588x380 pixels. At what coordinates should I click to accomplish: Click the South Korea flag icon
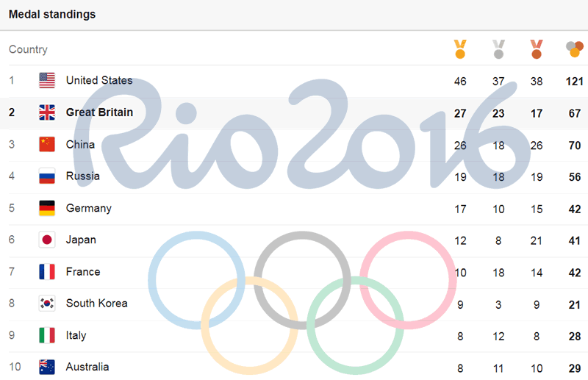pyautogui.click(x=47, y=304)
